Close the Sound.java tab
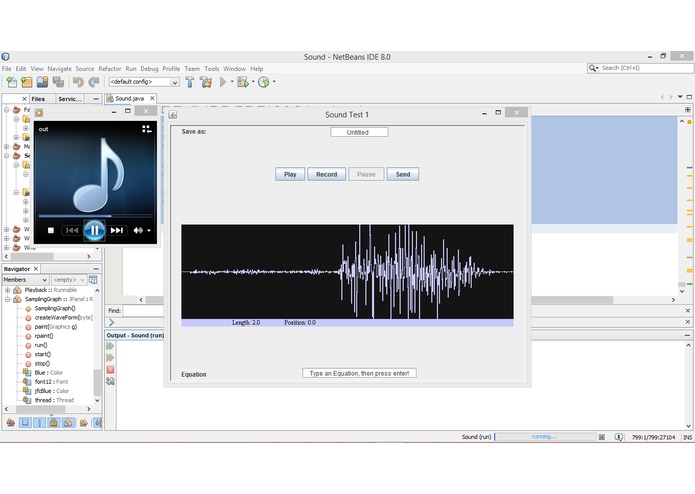695x494 pixels. pos(152,98)
